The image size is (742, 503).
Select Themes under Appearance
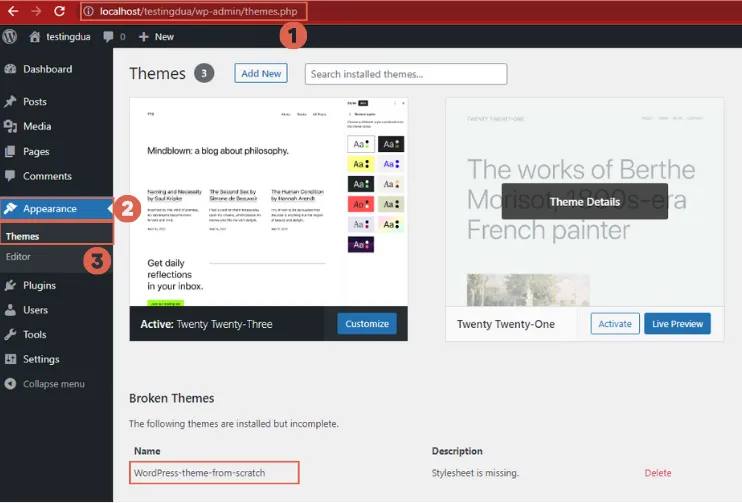22,236
